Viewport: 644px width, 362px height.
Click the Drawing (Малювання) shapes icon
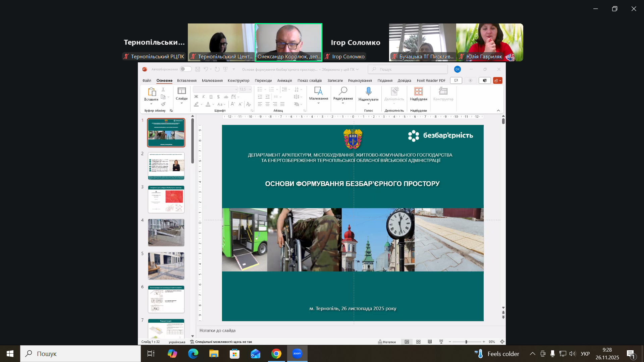pyautogui.click(x=318, y=91)
